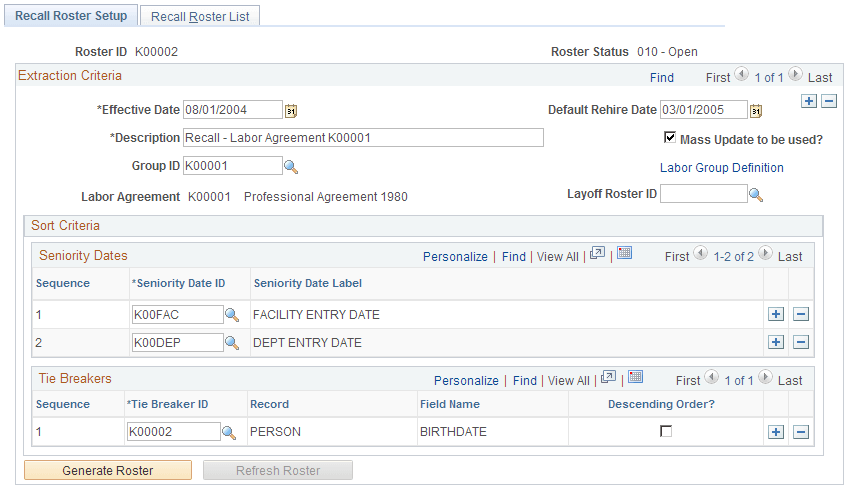Click the Effective Date input field
This screenshot has height=490, width=851.
pos(233,110)
